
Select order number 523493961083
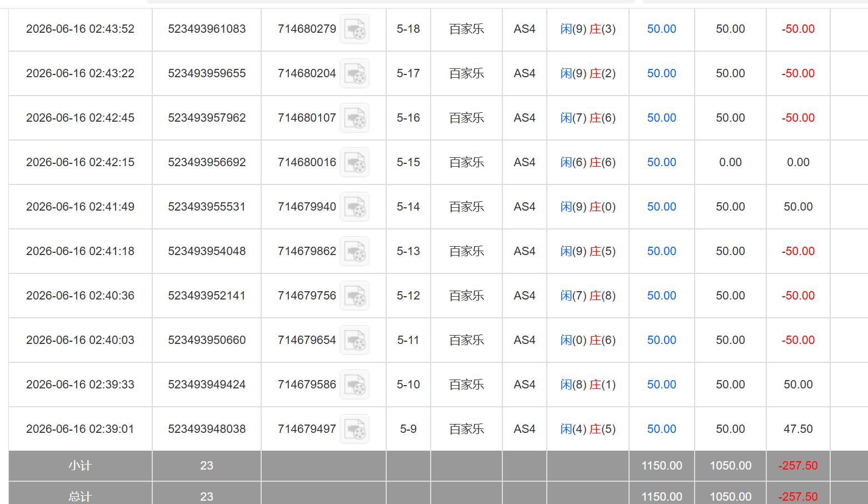point(207,29)
